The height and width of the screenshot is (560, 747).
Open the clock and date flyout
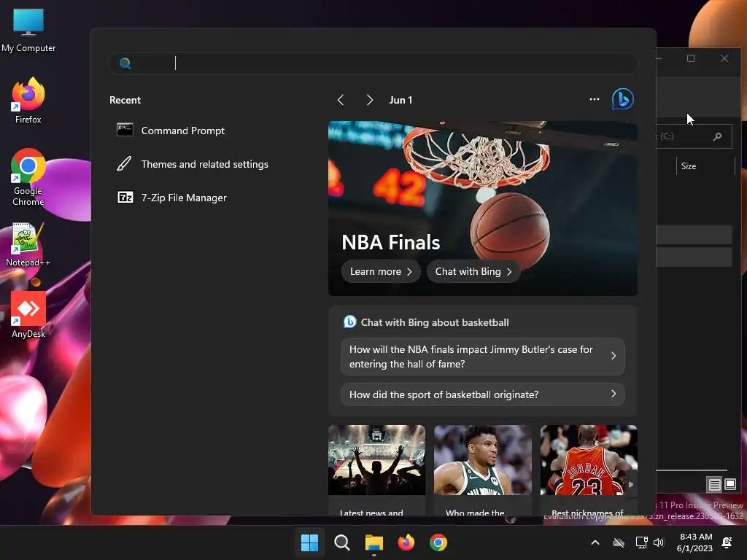point(695,542)
